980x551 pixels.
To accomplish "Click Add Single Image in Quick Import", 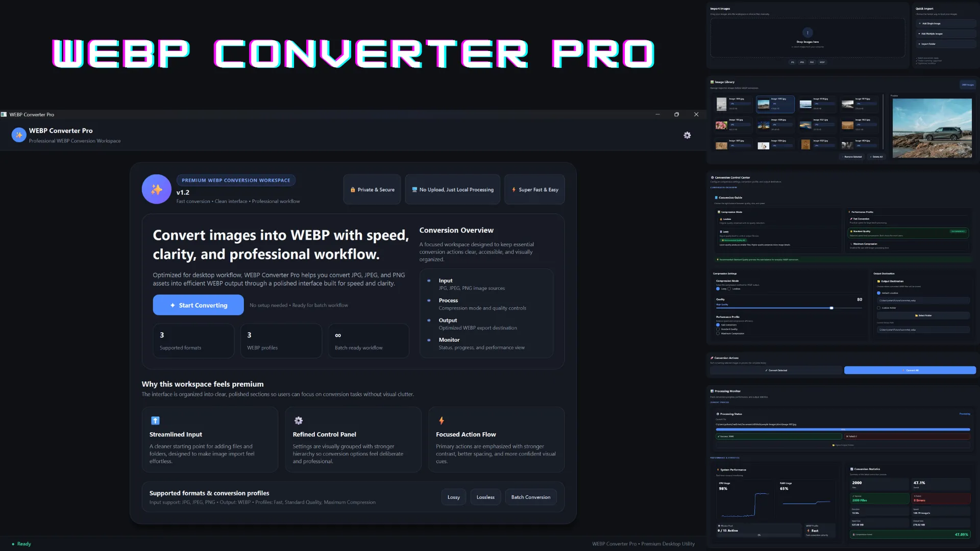I will [x=946, y=23].
